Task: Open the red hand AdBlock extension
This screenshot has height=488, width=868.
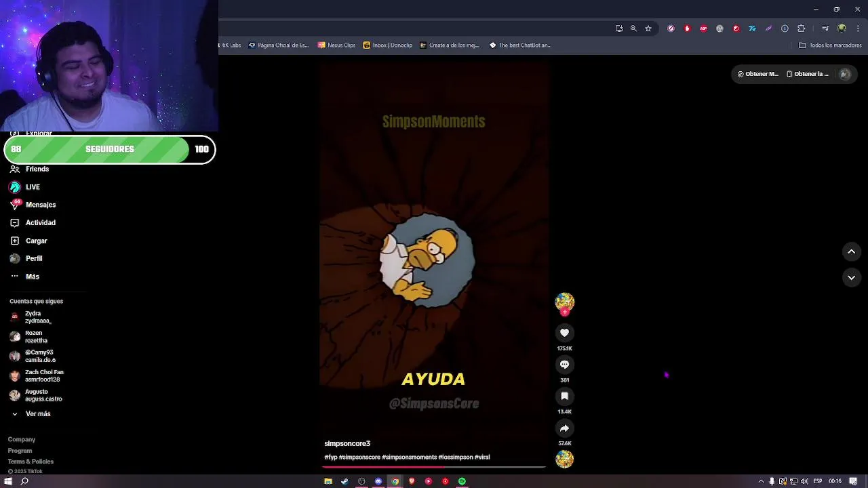Action: coord(687,28)
